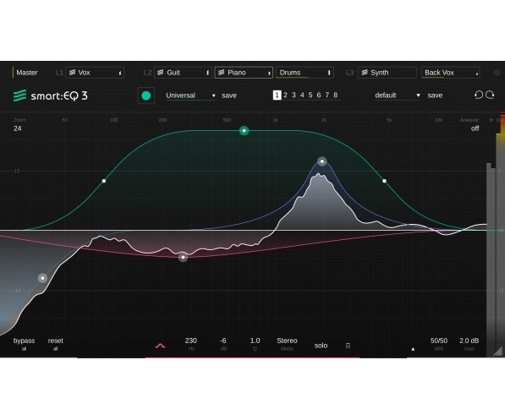The image size is (505, 420).
Task: Toggle the green smart learn button
Action: 145,95
